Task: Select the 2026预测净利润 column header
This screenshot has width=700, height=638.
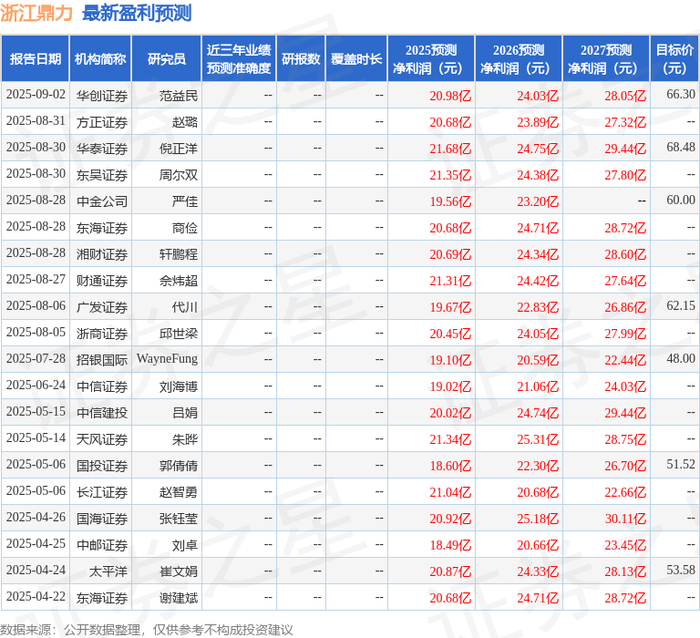Action: [x=519, y=59]
